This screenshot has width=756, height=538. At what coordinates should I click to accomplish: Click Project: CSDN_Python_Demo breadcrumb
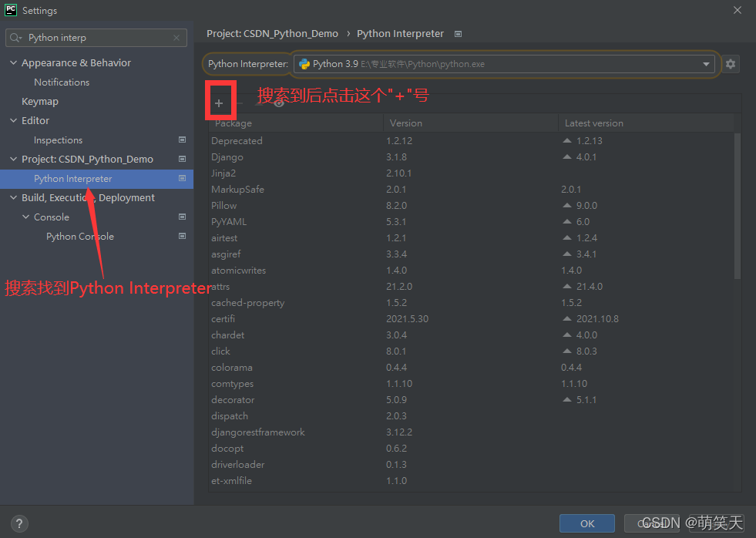[x=272, y=34]
